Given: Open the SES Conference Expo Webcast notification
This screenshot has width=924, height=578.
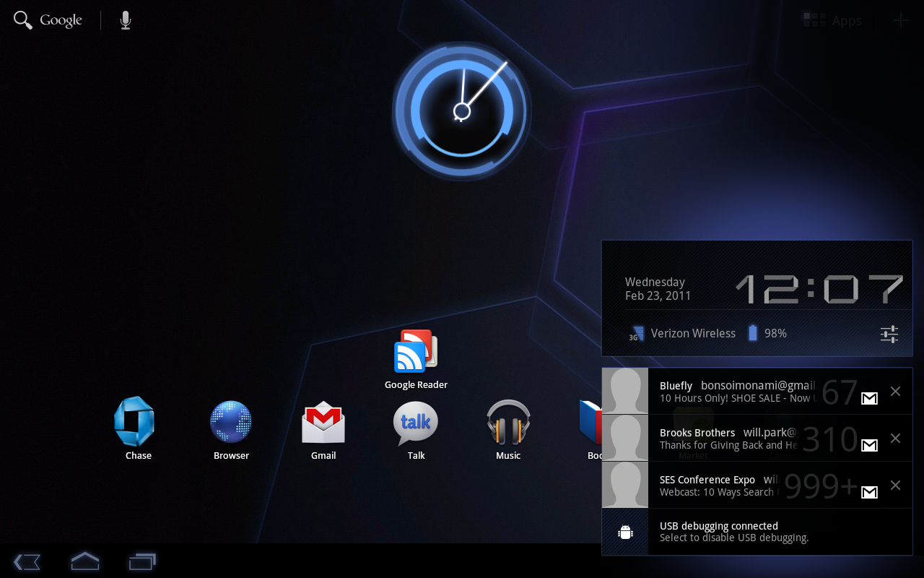Looking at the screenshot, I should point(757,485).
